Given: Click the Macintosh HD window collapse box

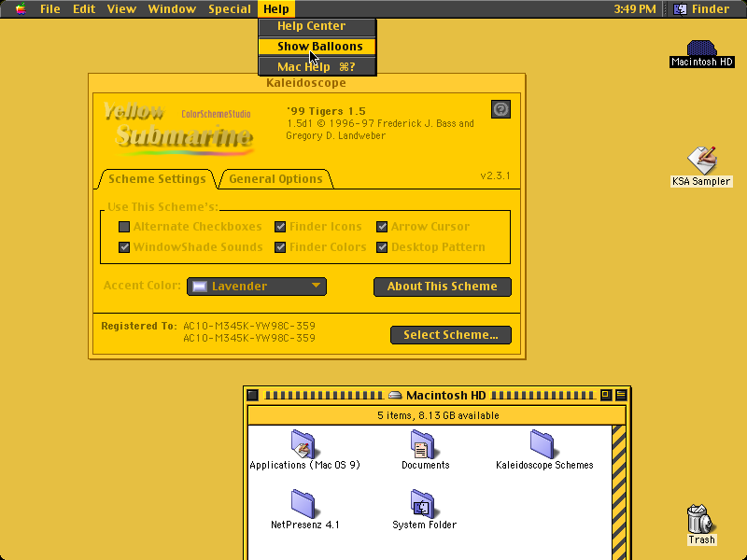Looking at the screenshot, I should pyautogui.click(x=621, y=395).
